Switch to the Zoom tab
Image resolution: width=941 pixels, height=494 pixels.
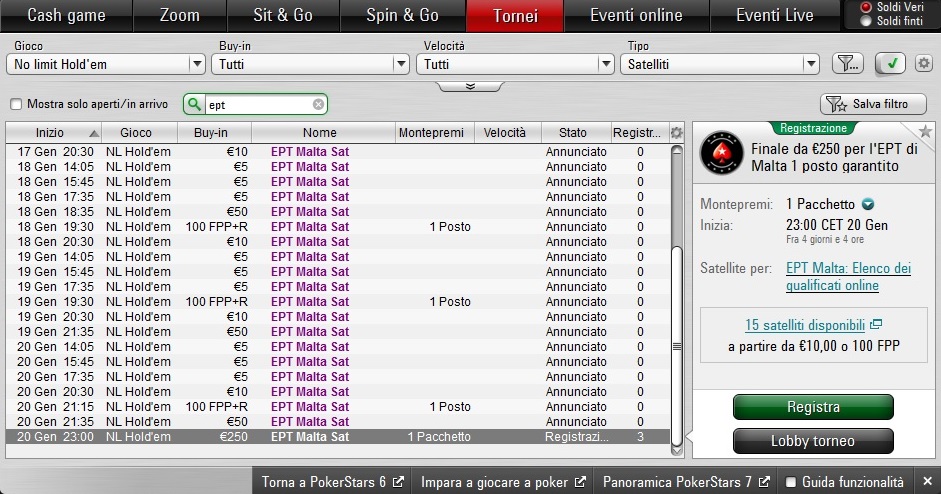(179, 16)
